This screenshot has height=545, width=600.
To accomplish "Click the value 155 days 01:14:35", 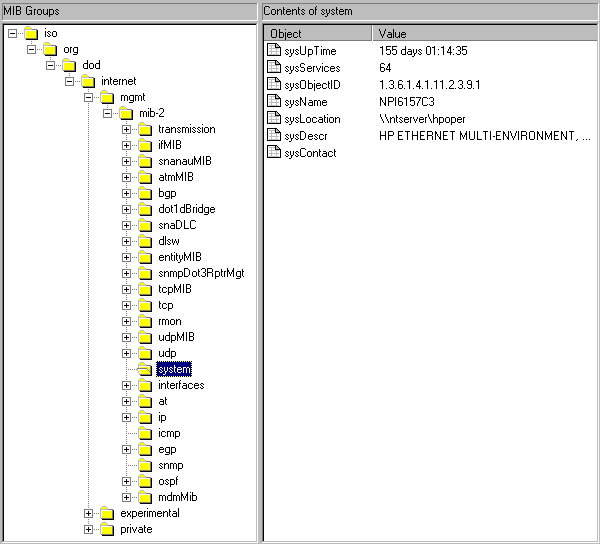I will [423, 51].
